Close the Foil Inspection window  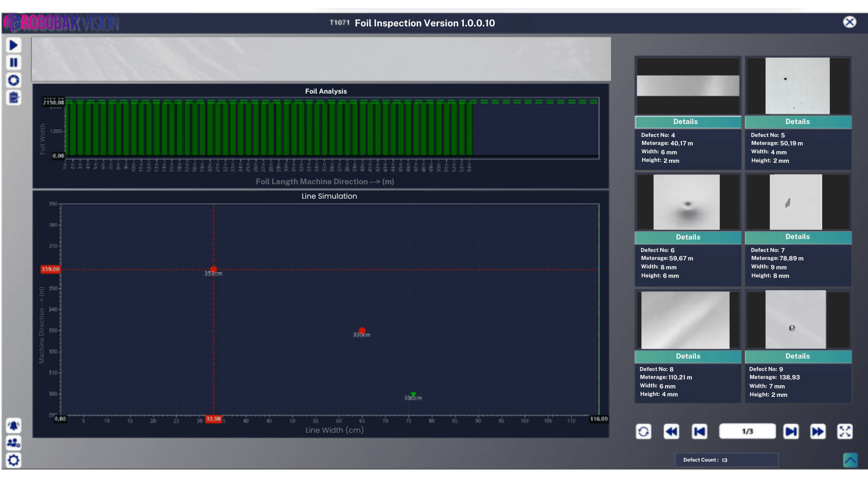click(x=850, y=22)
